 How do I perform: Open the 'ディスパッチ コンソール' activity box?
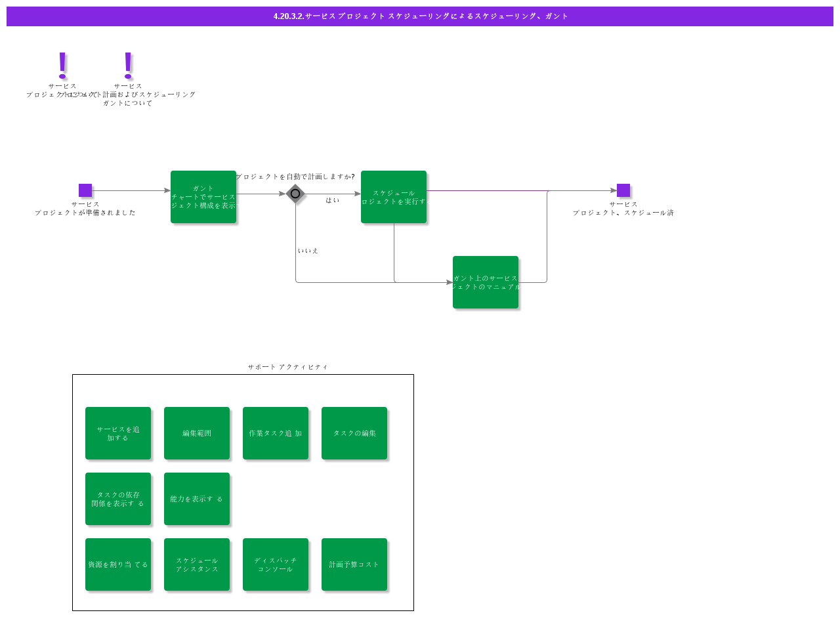[276, 564]
